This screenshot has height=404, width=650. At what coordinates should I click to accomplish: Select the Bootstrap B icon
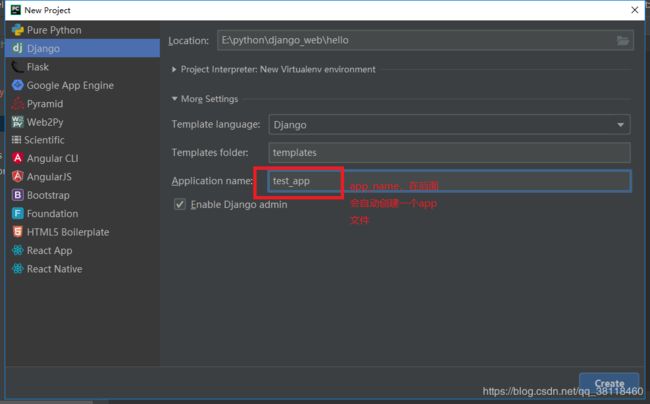18,195
